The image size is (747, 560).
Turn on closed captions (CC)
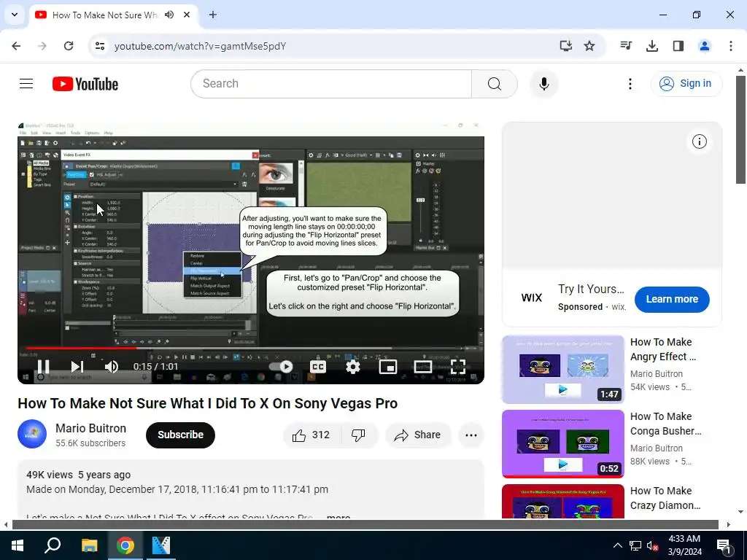tap(318, 366)
